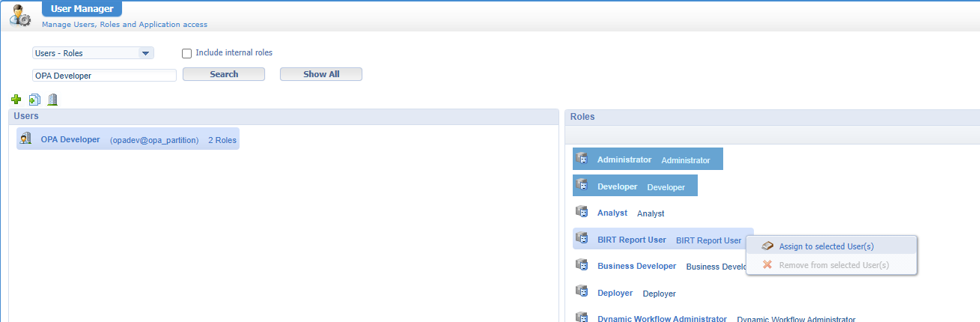Click the Analyst role icon
The height and width of the screenshot is (322, 980).
[x=582, y=212]
